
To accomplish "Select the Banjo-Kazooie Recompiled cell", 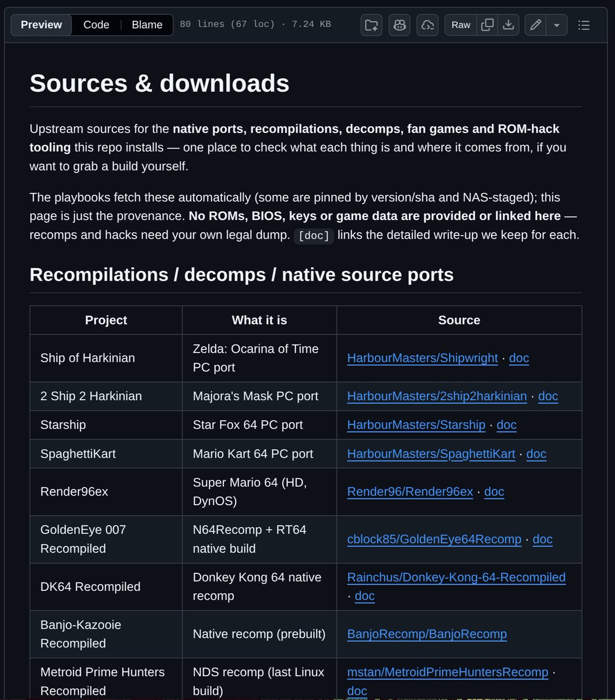I will click(106, 634).
